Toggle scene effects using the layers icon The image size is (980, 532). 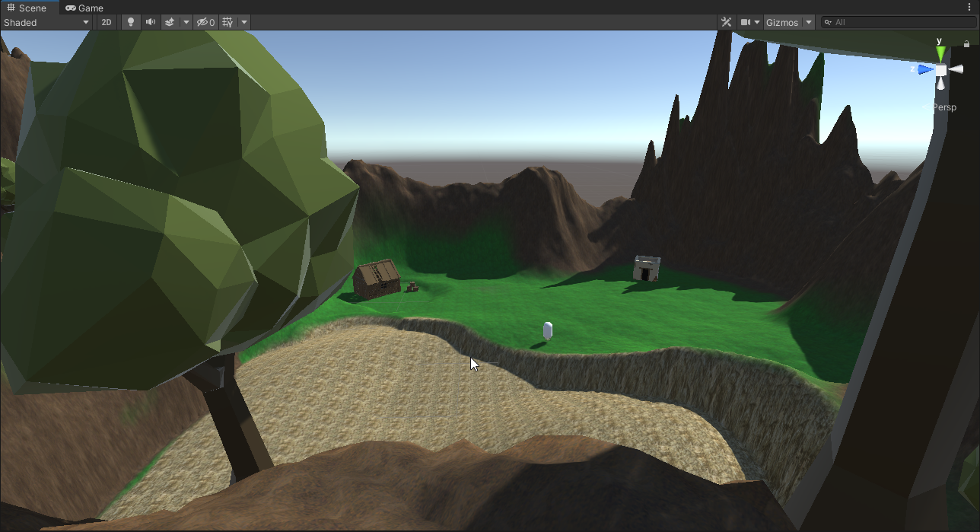point(168,22)
